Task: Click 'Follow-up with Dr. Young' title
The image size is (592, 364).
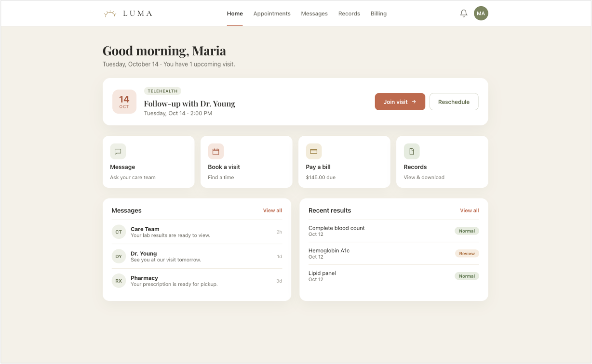Action: coord(189,104)
